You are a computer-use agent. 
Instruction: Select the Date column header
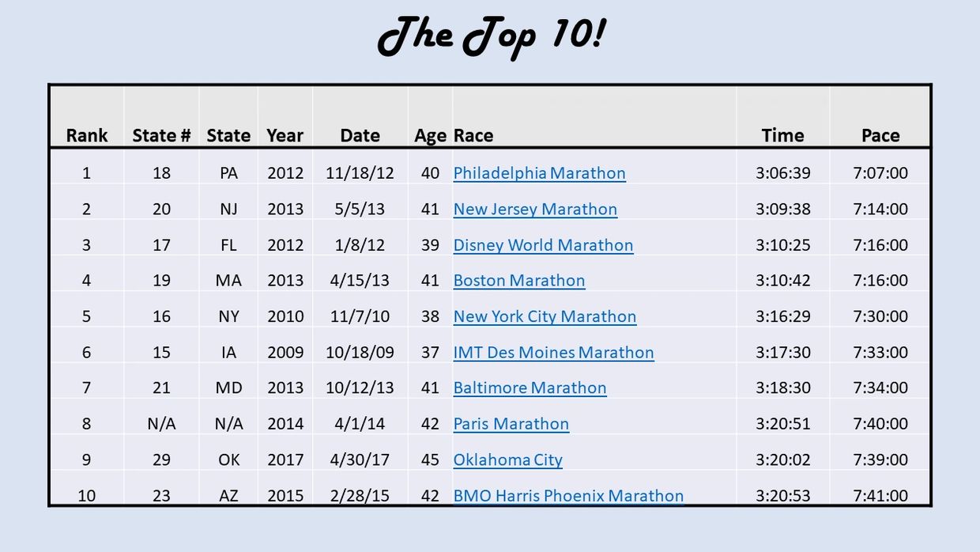pos(360,135)
